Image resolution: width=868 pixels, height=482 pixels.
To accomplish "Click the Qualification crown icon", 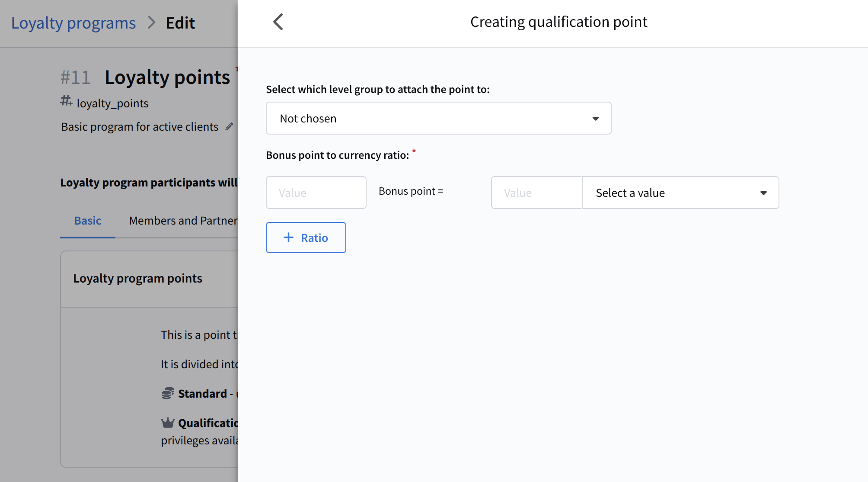I will point(168,422).
